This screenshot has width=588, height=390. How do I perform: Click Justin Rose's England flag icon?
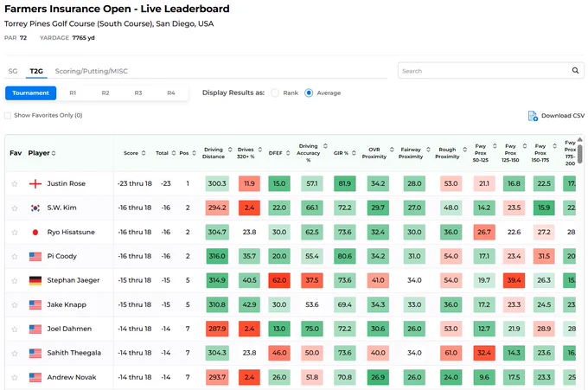tap(35, 183)
